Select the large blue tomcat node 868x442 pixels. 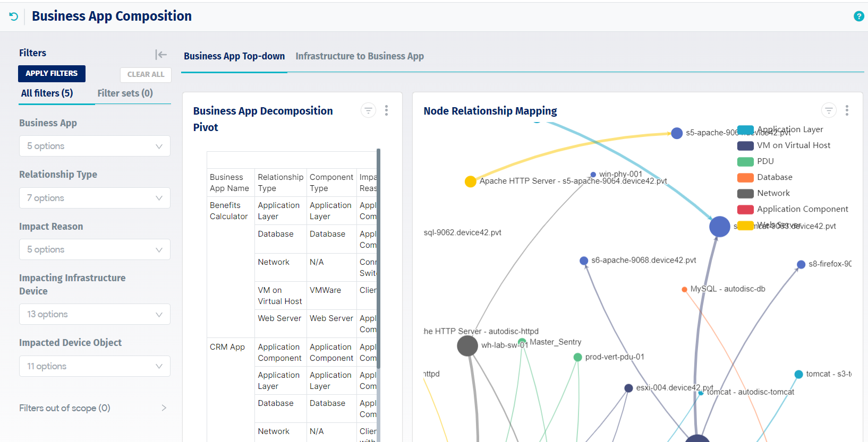(x=720, y=227)
